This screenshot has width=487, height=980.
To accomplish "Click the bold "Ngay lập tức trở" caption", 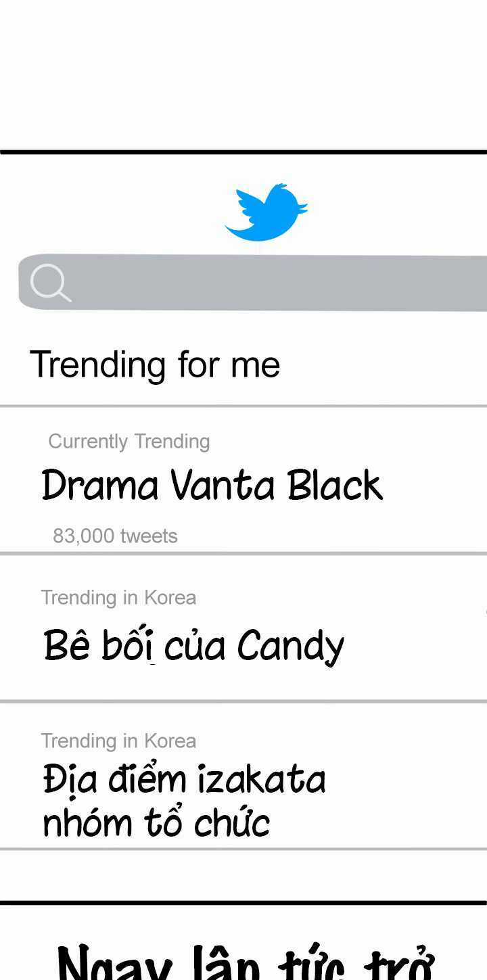I will (x=245, y=960).
